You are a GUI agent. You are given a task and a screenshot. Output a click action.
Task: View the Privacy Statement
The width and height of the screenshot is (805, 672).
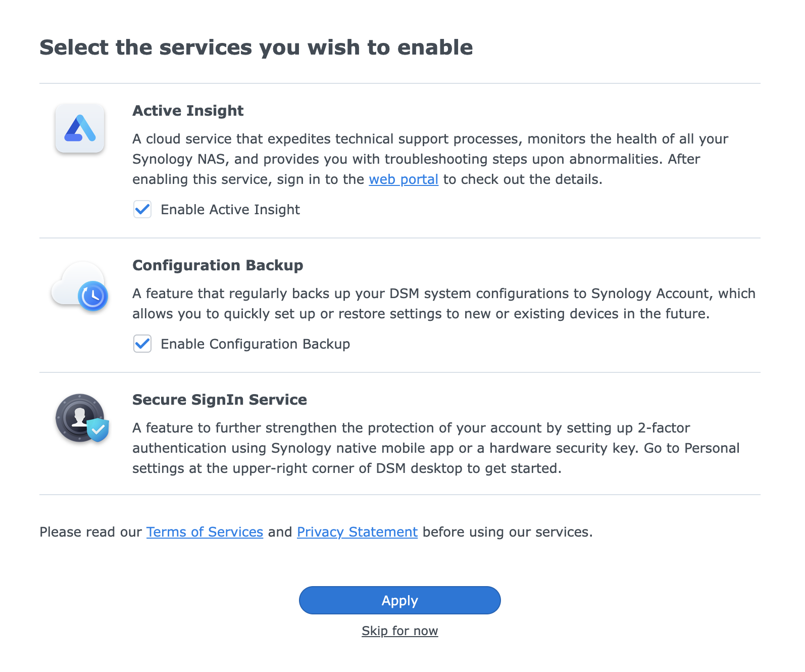(357, 532)
